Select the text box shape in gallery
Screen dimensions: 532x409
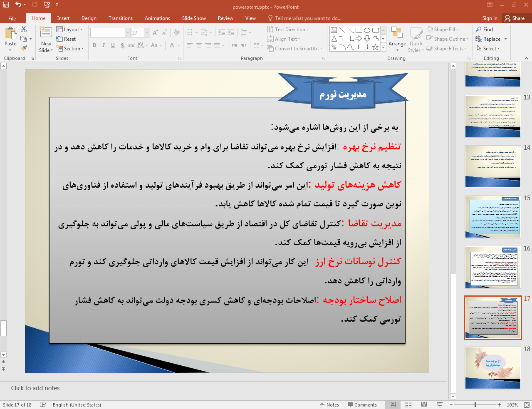334,30
